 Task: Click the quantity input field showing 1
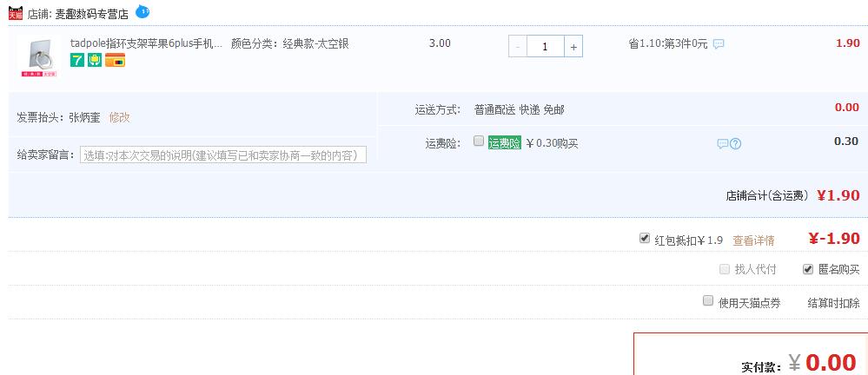[546, 47]
